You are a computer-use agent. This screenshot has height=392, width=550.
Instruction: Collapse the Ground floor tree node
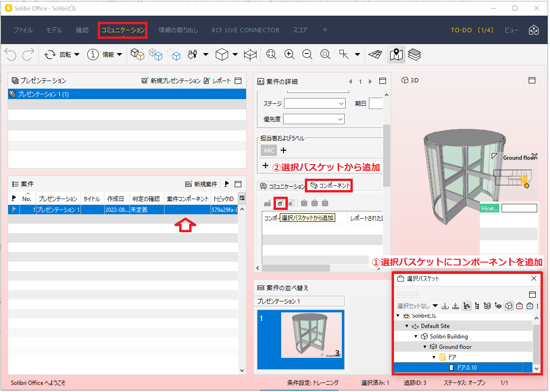pos(425,347)
